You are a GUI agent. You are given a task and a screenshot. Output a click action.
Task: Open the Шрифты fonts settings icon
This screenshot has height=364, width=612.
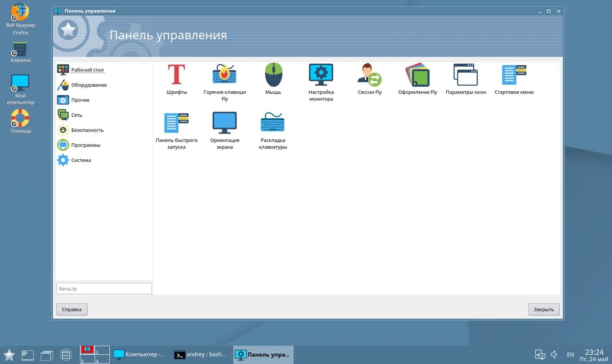click(176, 74)
